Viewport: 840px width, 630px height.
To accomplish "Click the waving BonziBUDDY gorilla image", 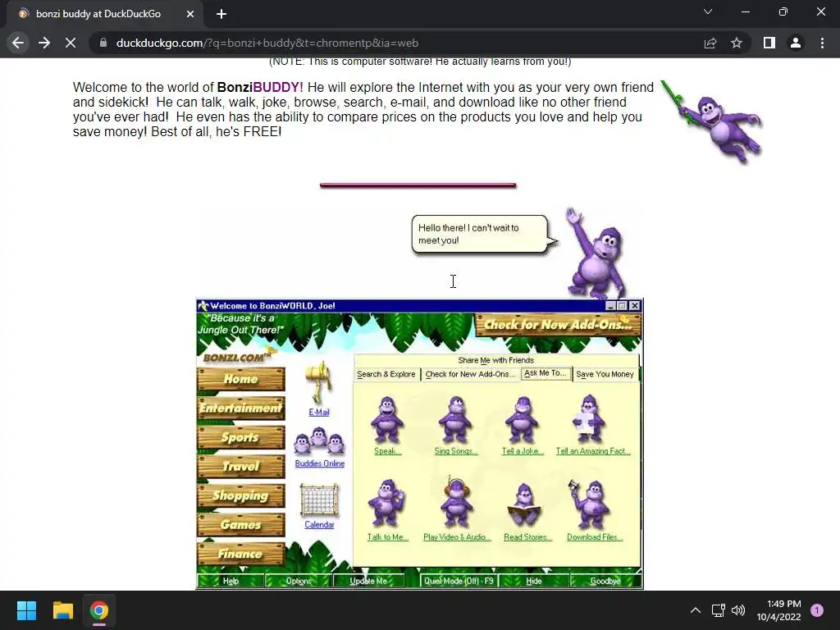I will 596,253.
